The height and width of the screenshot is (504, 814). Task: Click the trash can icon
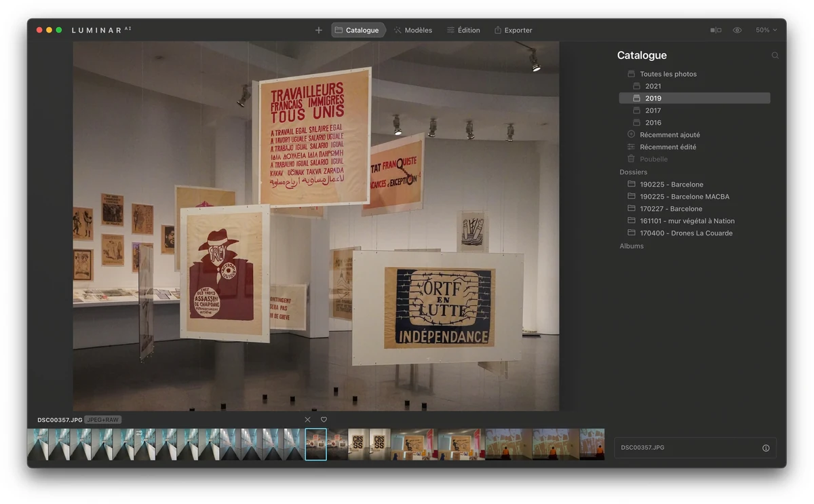tap(631, 159)
